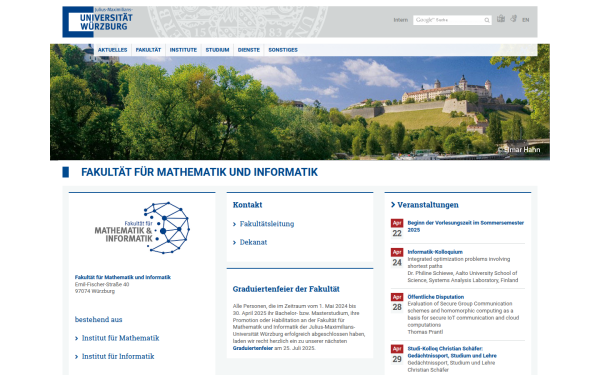
Task: Switch language to EN
Action: click(525, 20)
